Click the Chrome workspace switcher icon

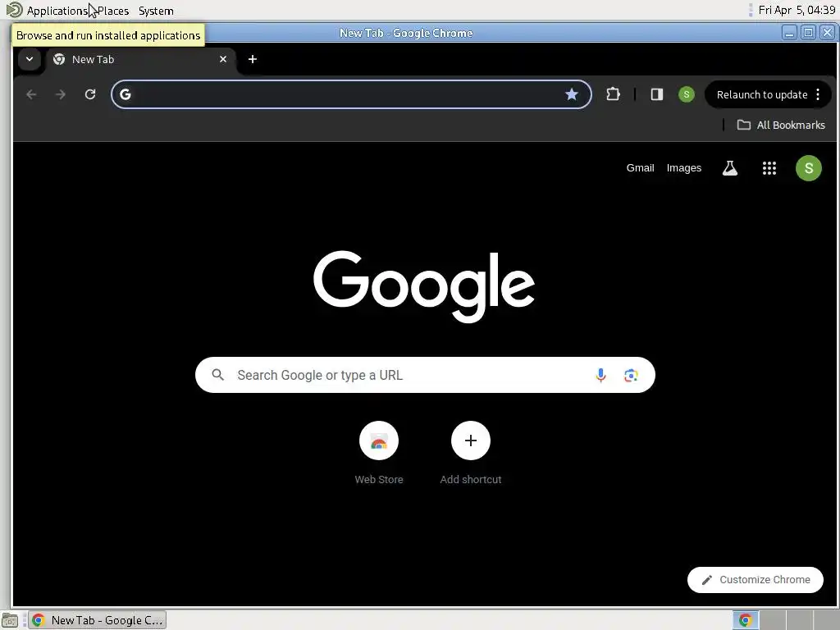click(745, 620)
